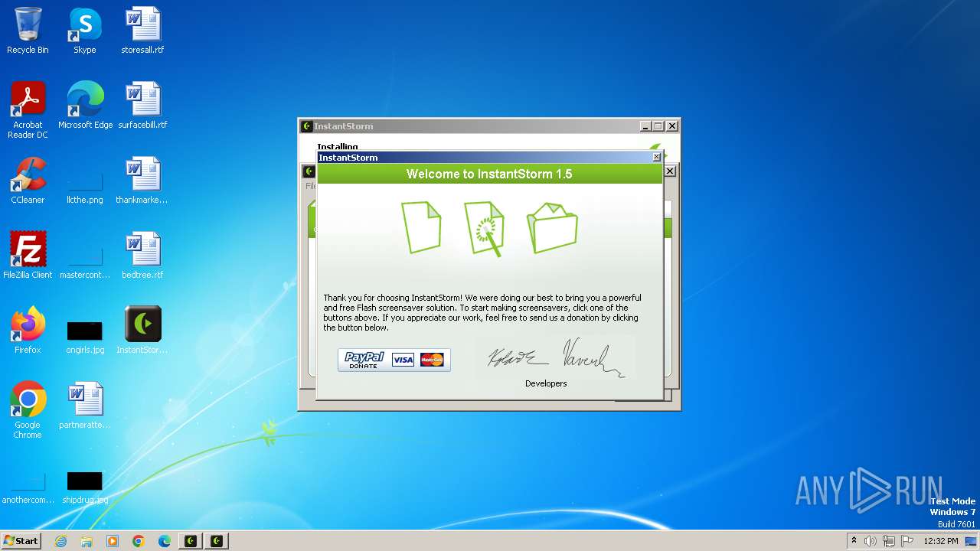Click the new blank screensaver document icon
980x551 pixels.
pyautogui.click(x=421, y=227)
